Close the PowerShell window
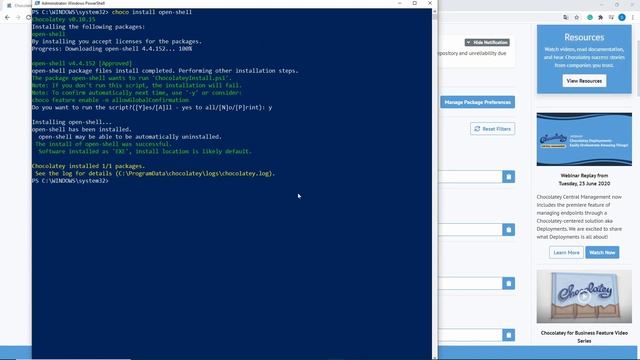 (430, 3)
